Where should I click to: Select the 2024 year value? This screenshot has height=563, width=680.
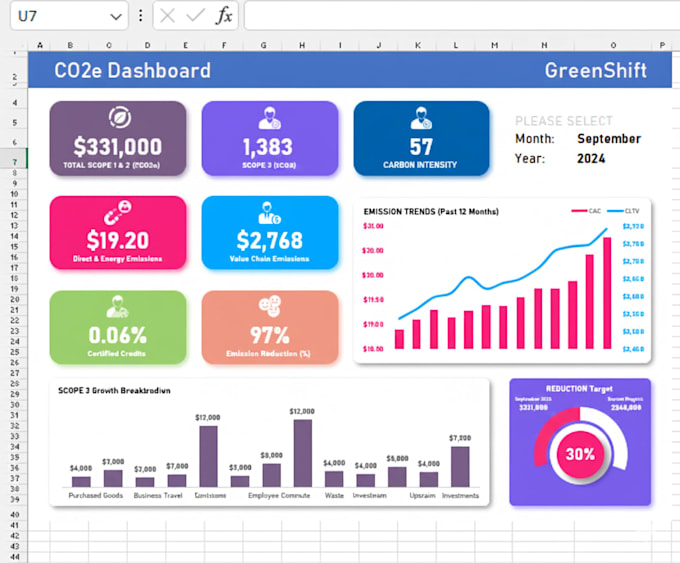[x=591, y=159]
